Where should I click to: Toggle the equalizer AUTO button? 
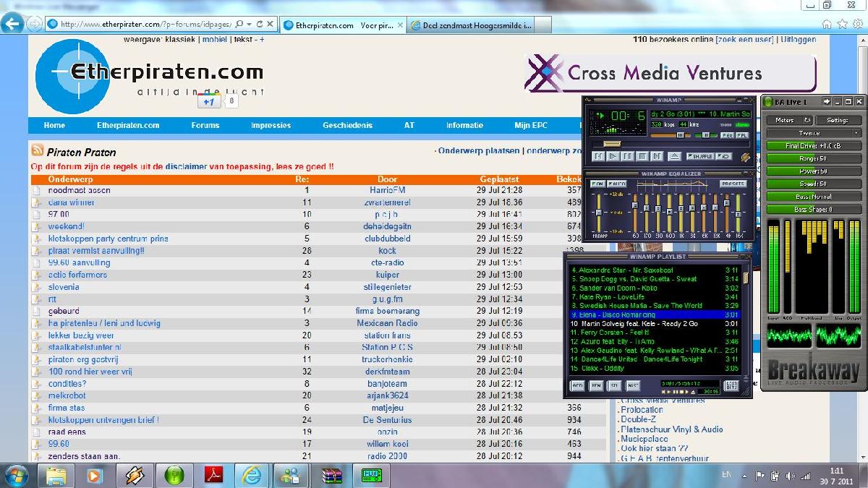tap(617, 184)
